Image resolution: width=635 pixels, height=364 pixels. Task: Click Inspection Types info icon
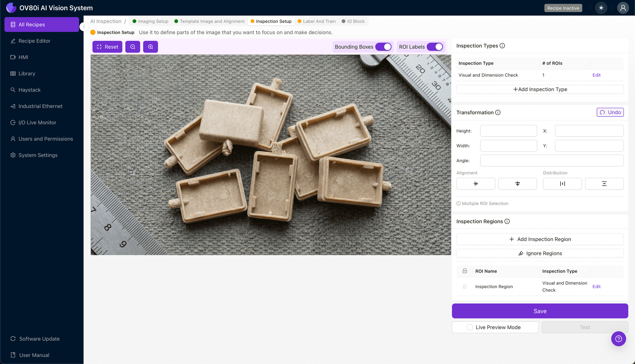click(x=502, y=46)
